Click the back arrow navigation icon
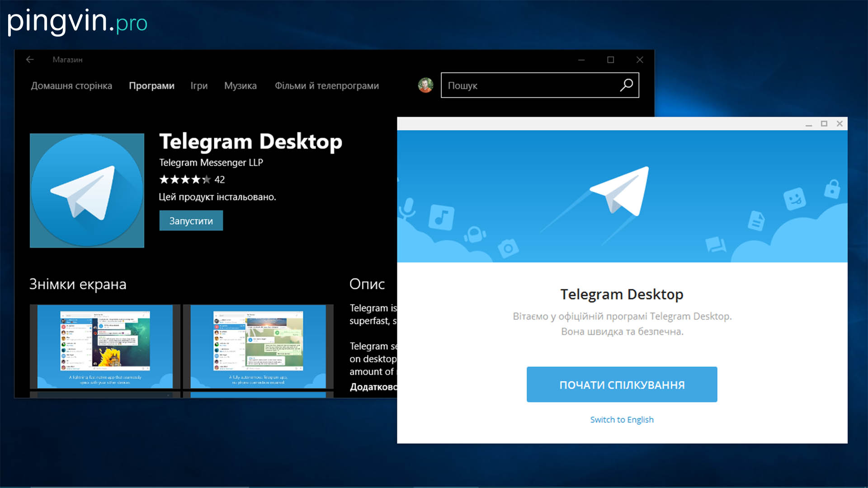 pos(30,59)
